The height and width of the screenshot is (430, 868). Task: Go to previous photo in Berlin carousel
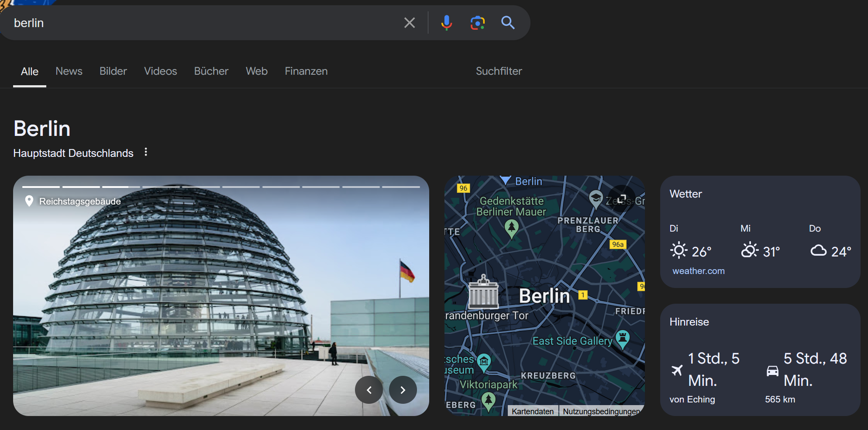(369, 390)
